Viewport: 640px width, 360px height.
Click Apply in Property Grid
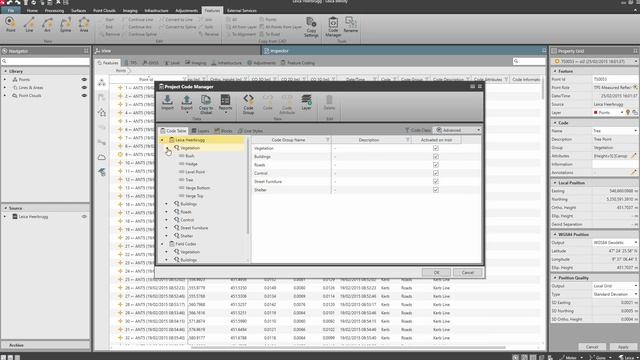pyautogui.click(x=623, y=347)
